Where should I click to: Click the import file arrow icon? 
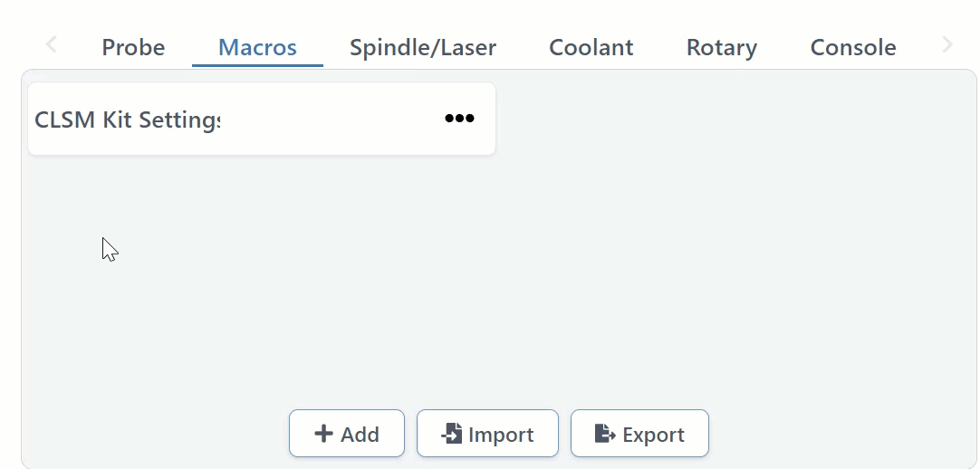click(x=451, y=434)
